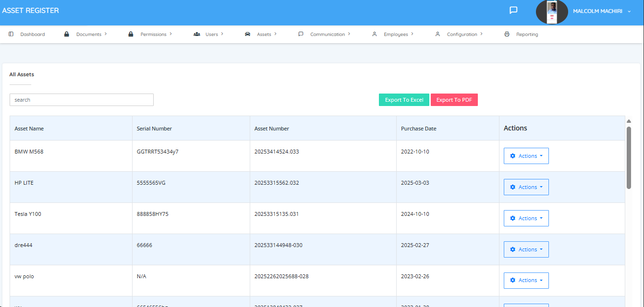Click the Configuration person icon
644x307 pixels.
point(437,34)
